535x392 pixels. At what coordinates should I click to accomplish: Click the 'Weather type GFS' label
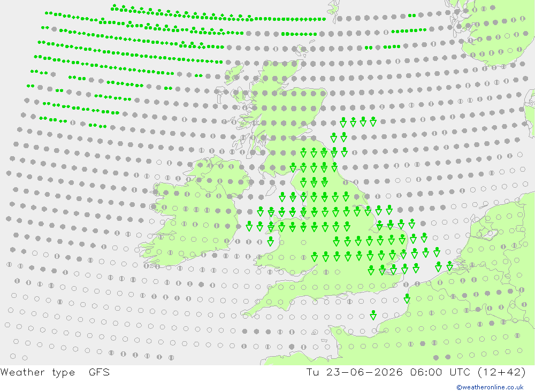(x=55, y=372)
